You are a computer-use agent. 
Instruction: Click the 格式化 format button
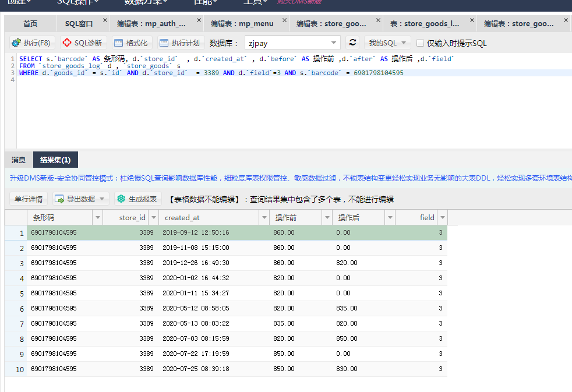point(132,43)
